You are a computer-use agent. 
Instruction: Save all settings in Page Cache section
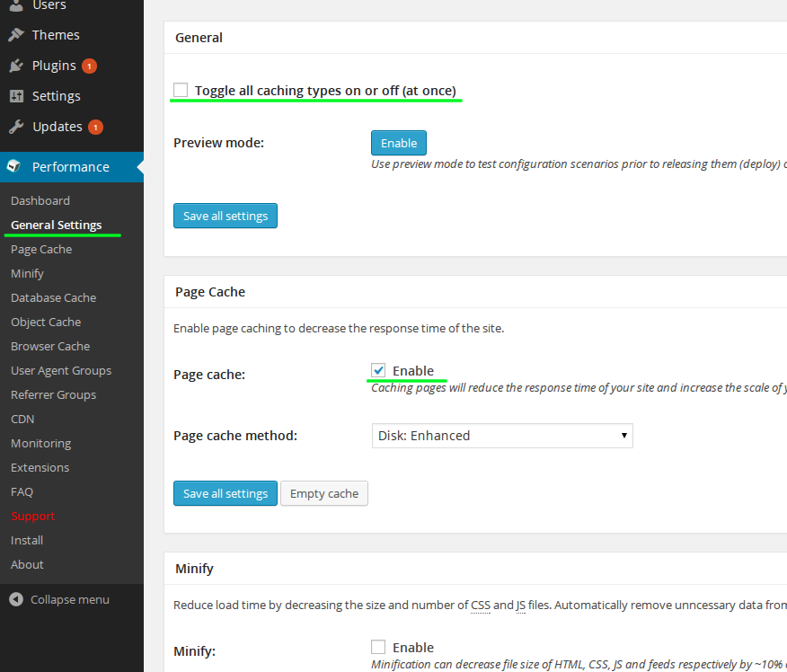coord(225,493)
